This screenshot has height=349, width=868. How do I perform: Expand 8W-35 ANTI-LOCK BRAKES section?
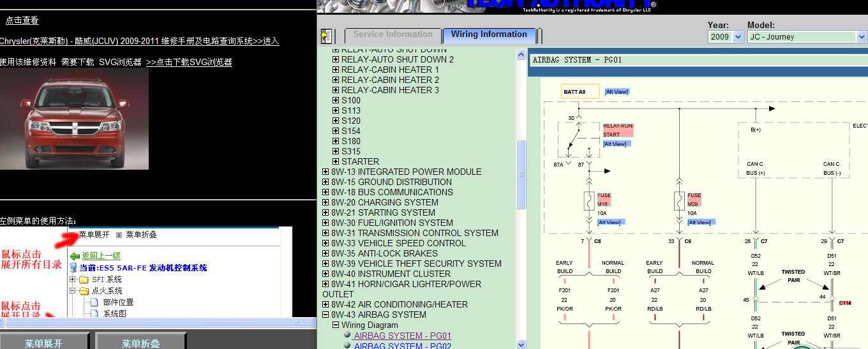[x=325, y=253]
